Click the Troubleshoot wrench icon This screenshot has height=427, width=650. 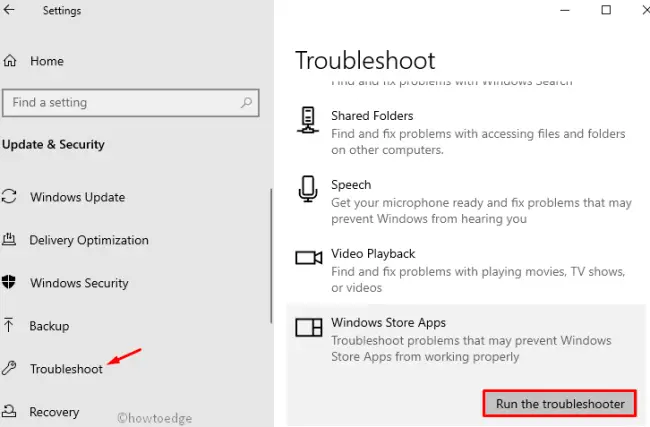[x=10, y=369]
